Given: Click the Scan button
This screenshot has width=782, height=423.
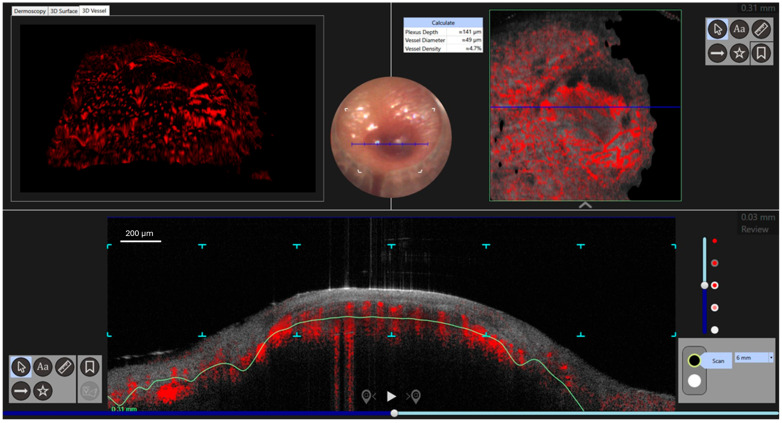Looking at the screenshot, I should pyautogui.click(x=717, y=361).
